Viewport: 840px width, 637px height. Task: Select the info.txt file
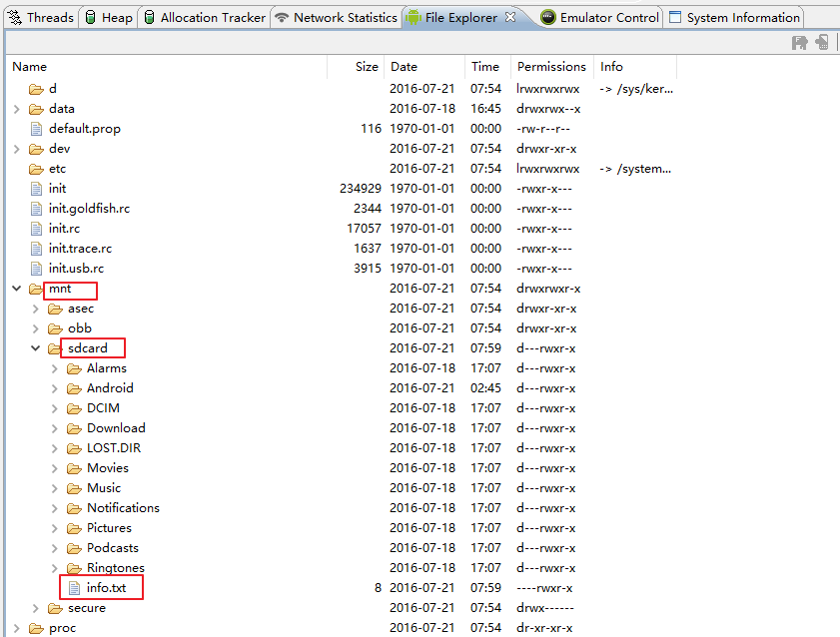[106, 588]
